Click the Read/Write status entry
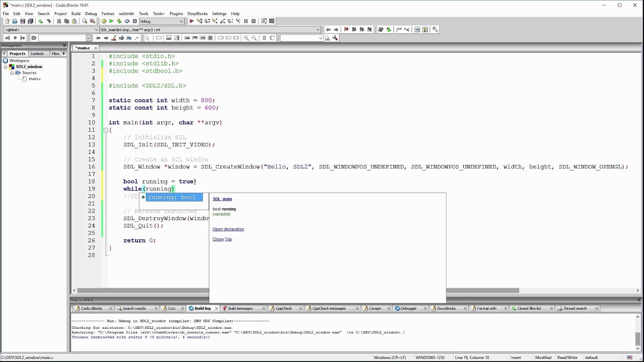Viewport: 644px width, 362px height. click(567, 357)
